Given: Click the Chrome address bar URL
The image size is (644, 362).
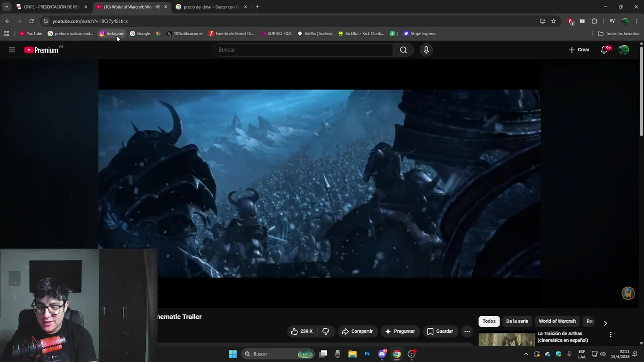Looking at the screenshot, I should tap(90, 21).
